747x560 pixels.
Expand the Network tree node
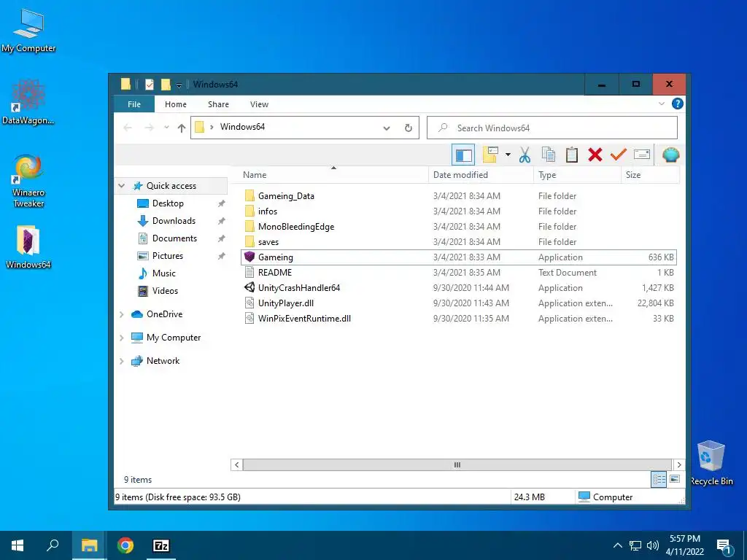(x=122, y=361)
